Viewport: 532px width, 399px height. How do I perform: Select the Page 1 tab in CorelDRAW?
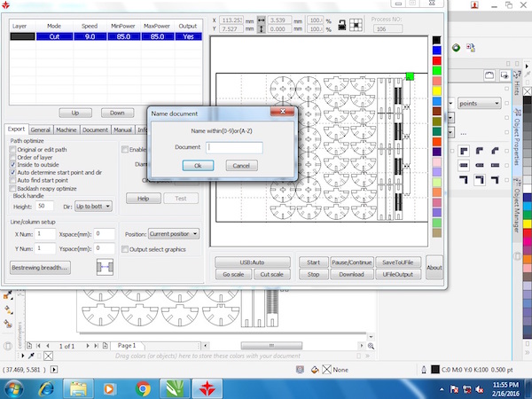(127, 346)
